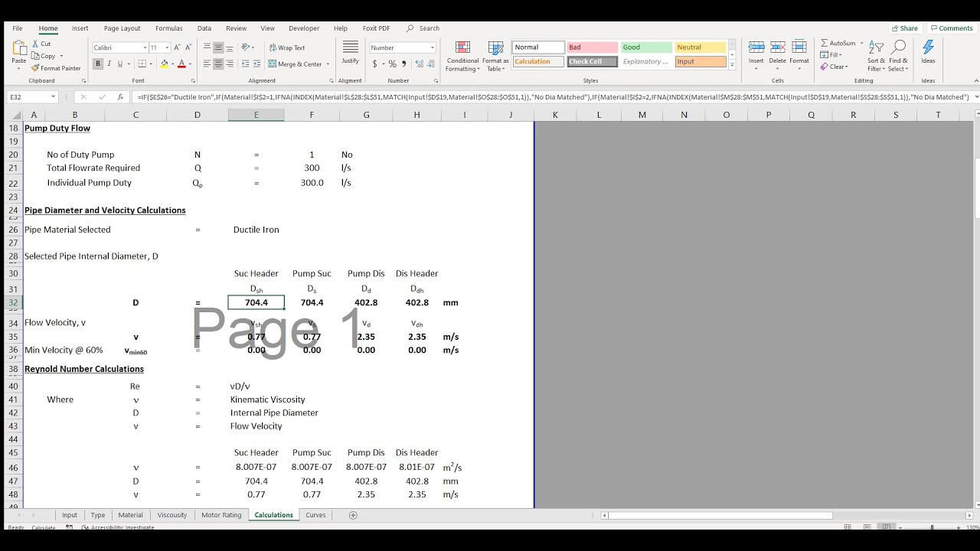The height and width of the screenshot is (551, 980).
Task: Apply percent style format
Action: pos(392,64)
